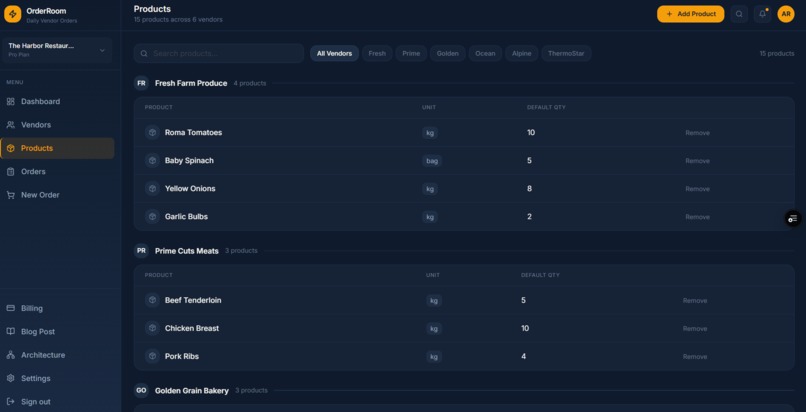806x412 pixels.
Task: Click the bag unit of Baby Spinach
Action: tap(432, 161)
